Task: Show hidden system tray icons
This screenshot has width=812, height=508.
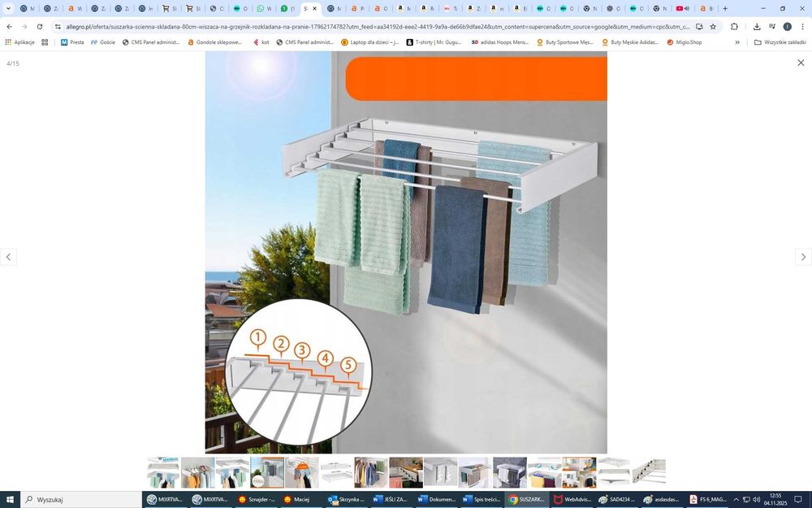Action: (736, 500)
